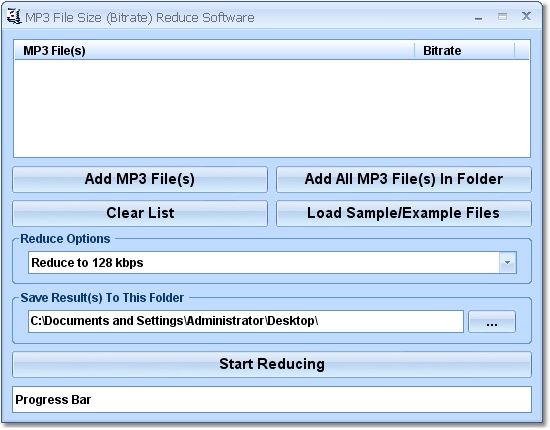Viewport: 550px width, 430px height.
Task: Maximize the application window
Action: click(503, 16)
